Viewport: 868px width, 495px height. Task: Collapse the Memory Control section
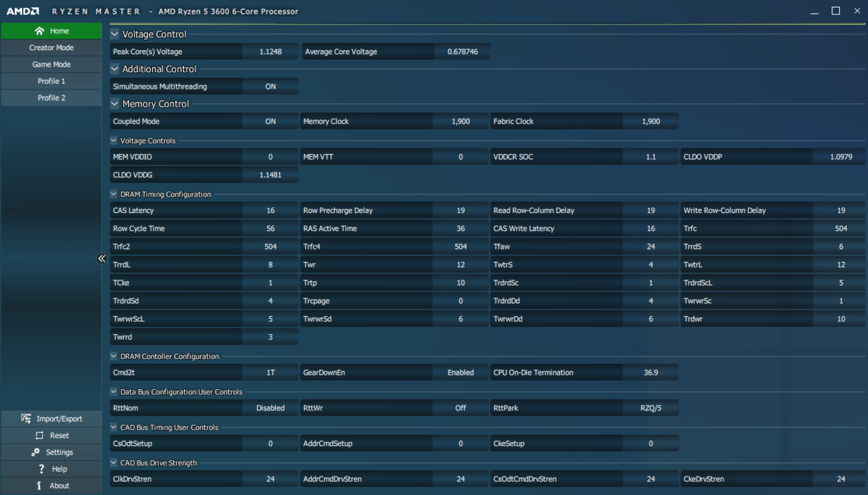pos(115,104)
